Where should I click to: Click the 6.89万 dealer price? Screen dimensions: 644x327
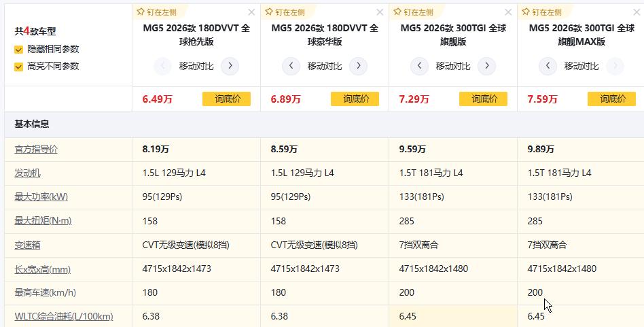pyautogui.click(x=286, y=99)
